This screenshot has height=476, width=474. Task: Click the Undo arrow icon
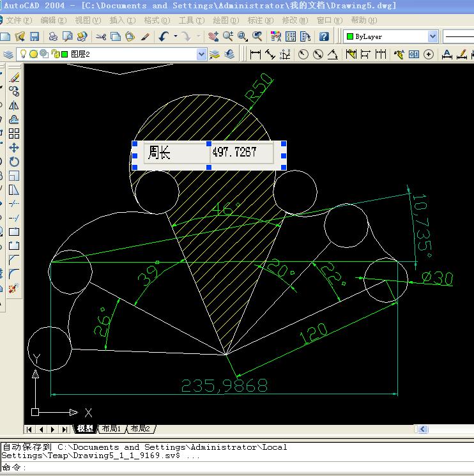tap(164, 36)
